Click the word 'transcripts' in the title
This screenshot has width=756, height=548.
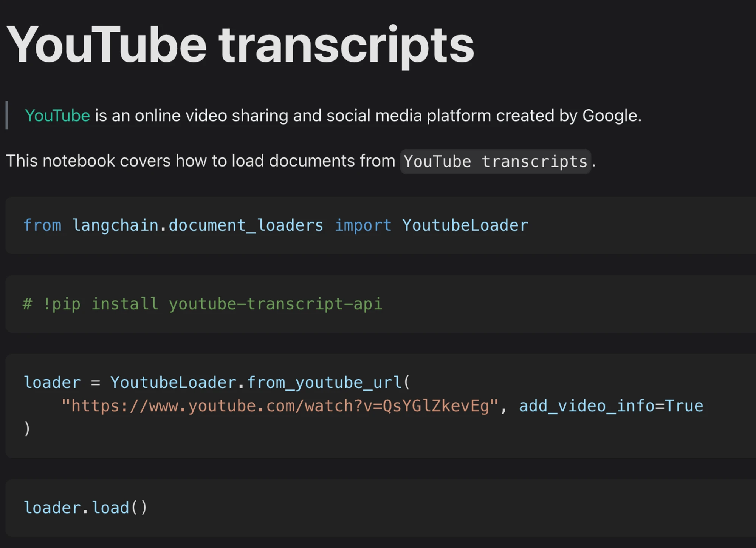tap(346, 46)
